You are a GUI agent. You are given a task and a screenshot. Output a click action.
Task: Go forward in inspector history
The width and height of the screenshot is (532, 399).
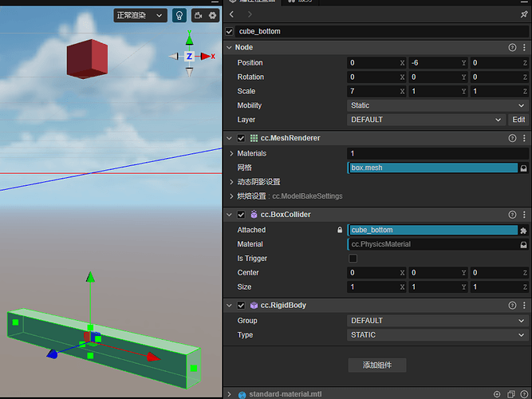250,14
